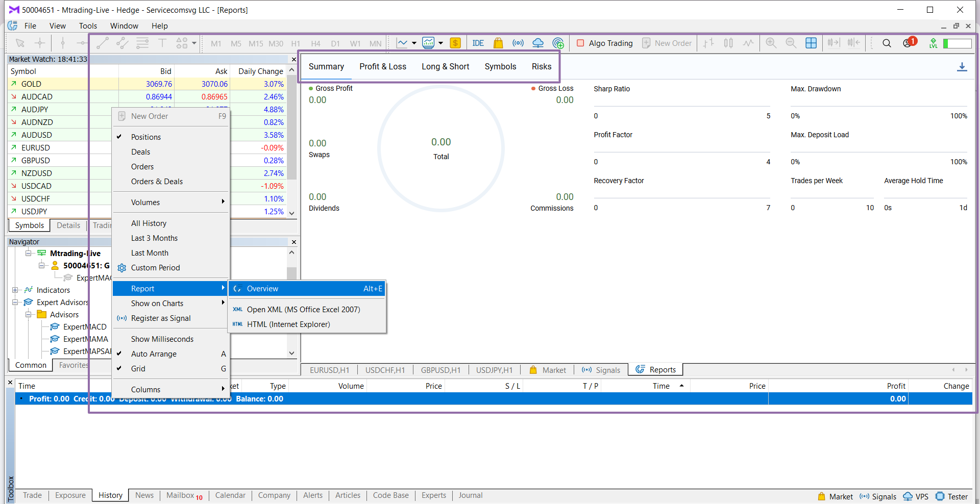Select Orders & Deals view

pyautogui.click(x=170, y=181)
